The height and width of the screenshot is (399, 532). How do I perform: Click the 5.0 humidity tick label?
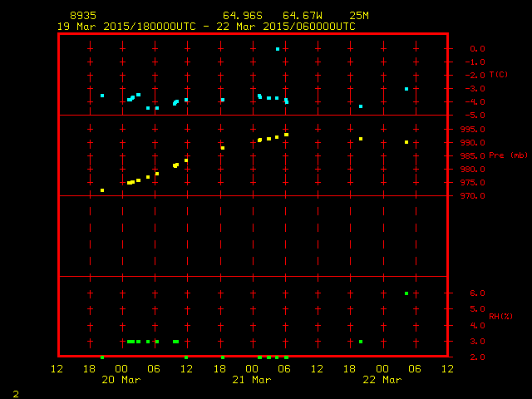477,309
